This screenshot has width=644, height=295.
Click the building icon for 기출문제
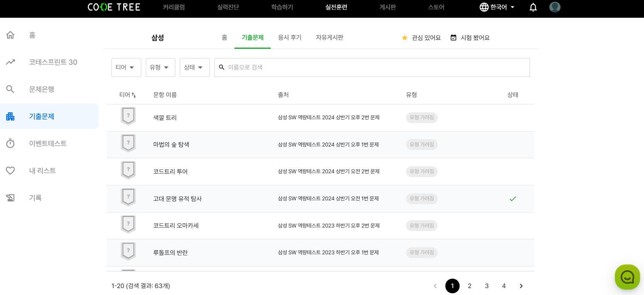pyautogui.click(x=10, y=116)
